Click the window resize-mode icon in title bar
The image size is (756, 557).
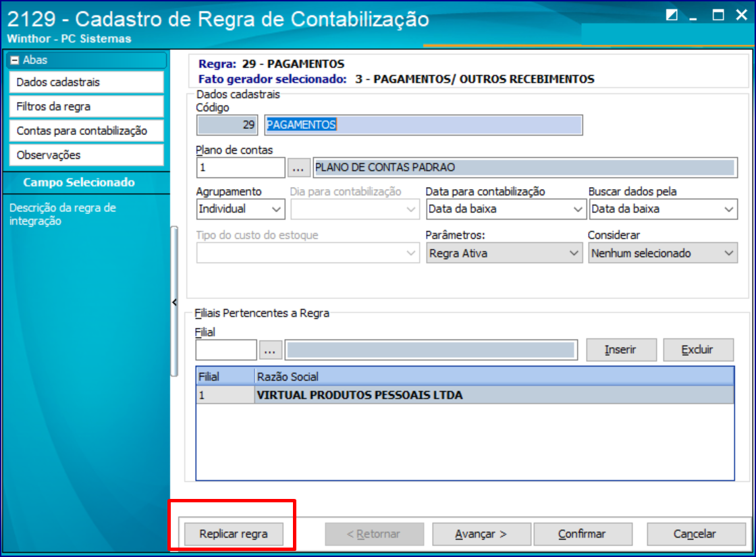[672, 15]
